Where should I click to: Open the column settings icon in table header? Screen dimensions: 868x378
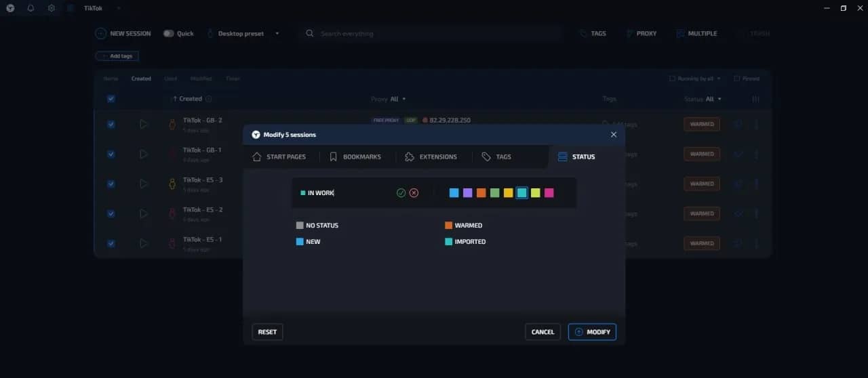[x=756, y=99]
